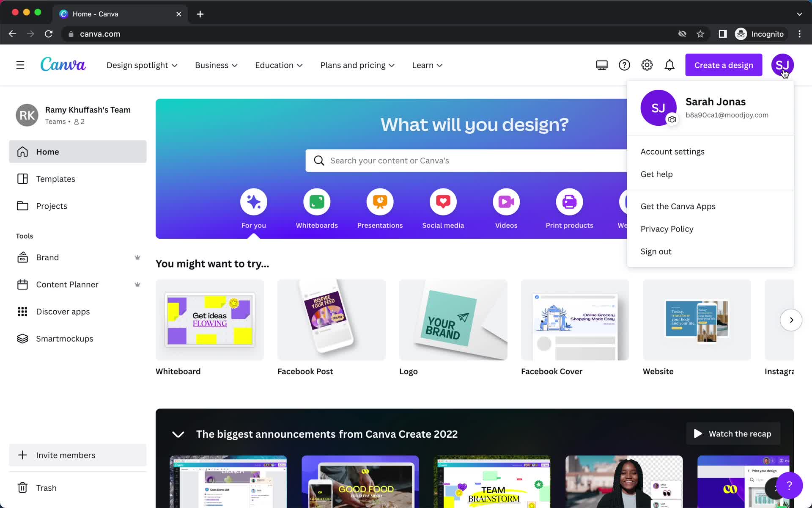This screenshot has width=812, height=508.
Task: Select the Whiteboards category icon
Action: pos(317,202)
